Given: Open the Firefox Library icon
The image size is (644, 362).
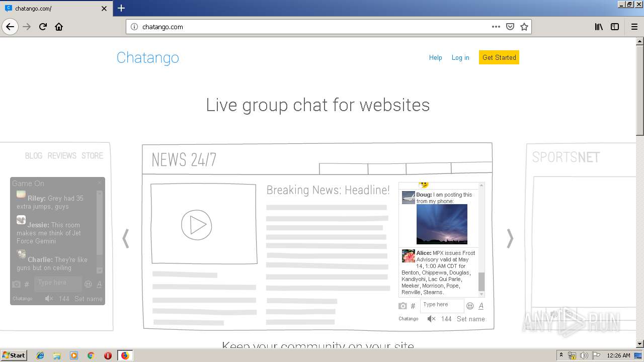Looking at the screenshot, I should [599, 27].
